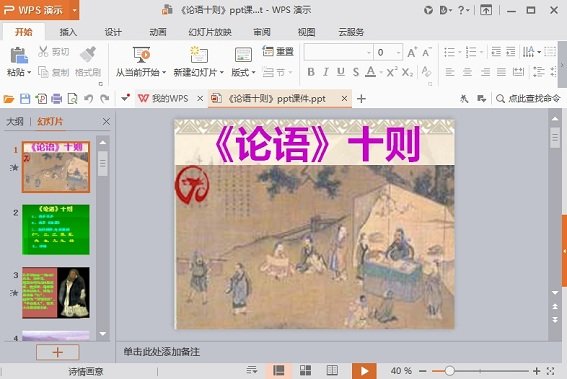Click the Copy icon
The image size is (567, 379).
[x=43, y=72]
